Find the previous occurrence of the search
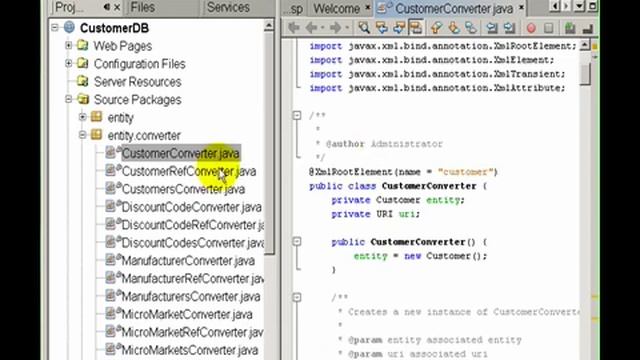Viewport: 640px width, 360px height. (x=381, y=28)
